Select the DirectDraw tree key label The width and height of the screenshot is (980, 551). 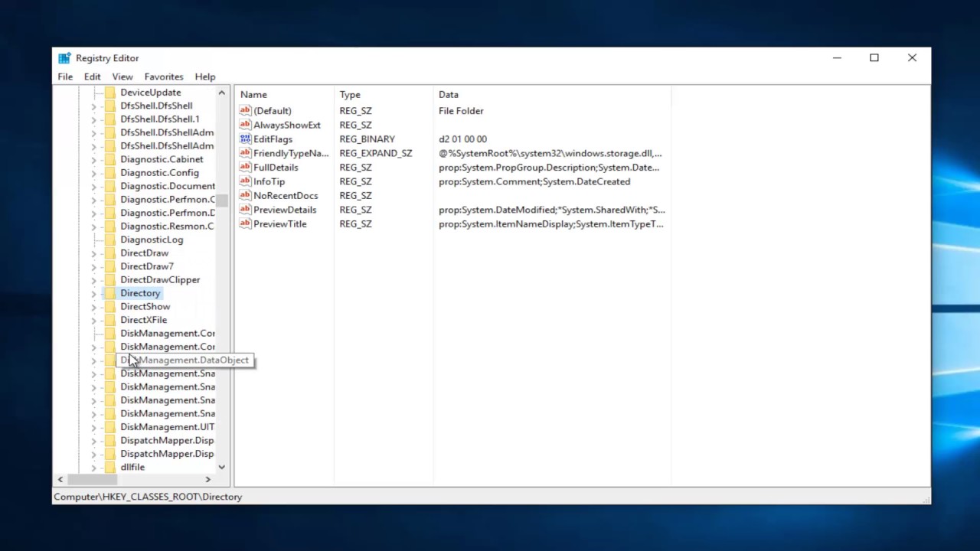coord(144,253)
